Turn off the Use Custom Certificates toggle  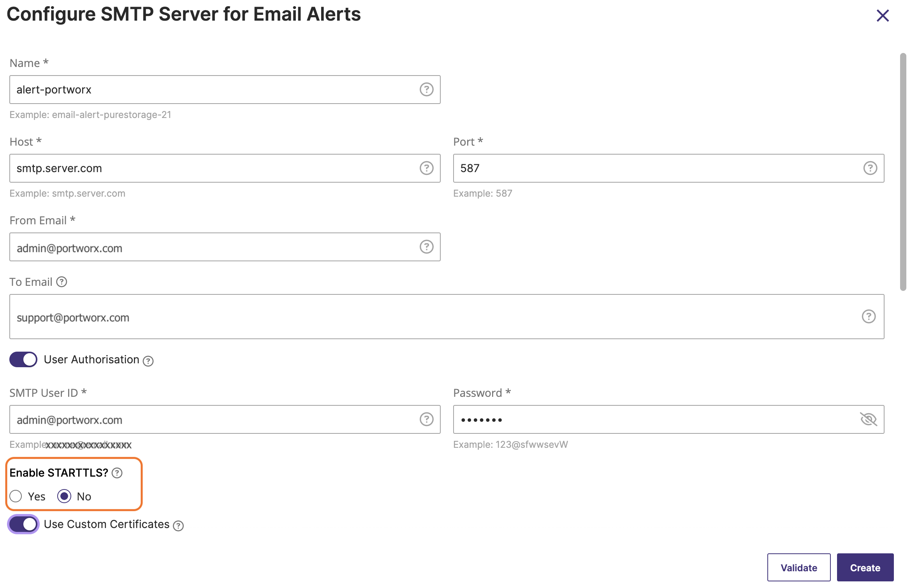(23, 524)
